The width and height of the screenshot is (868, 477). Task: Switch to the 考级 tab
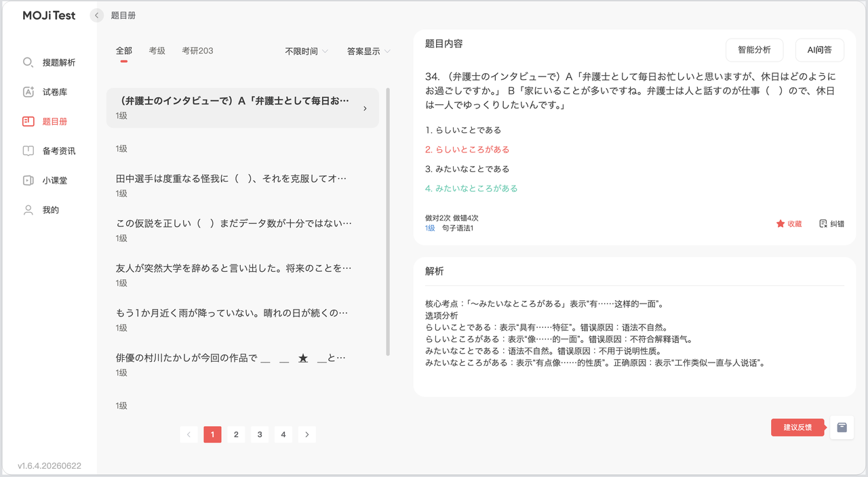tap(157, 51)
